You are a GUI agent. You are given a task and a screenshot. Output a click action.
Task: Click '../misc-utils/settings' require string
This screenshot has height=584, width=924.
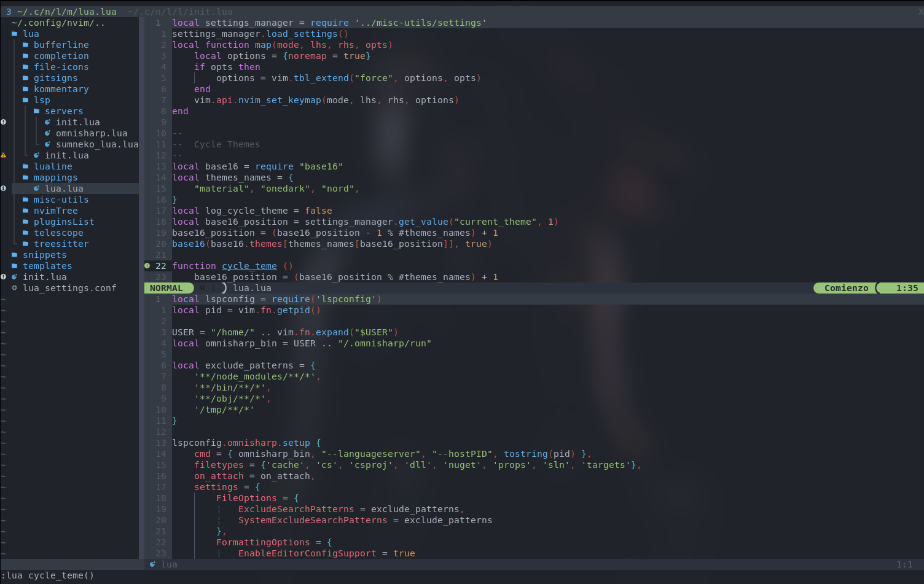(x=421, y=23)
